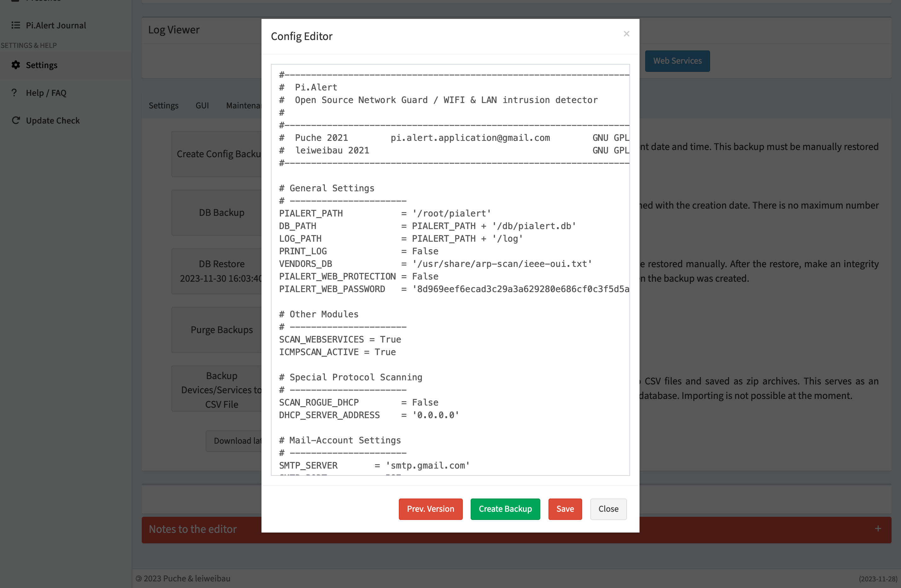Click the green Create Backup button
This screenshot has width=901, height=588.
(505, 509)
